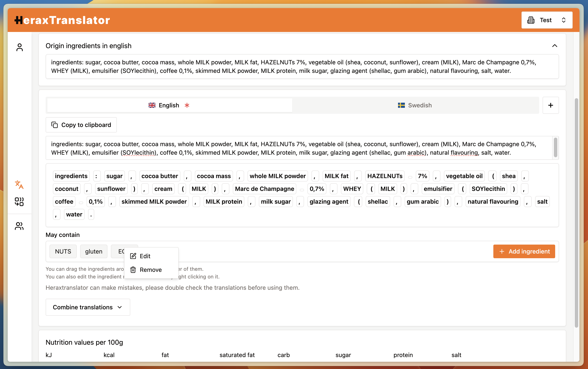Toggle the gluten may-contain ingredient tag
The width and height of the screenshot is (588, 369).
point(94,251)
